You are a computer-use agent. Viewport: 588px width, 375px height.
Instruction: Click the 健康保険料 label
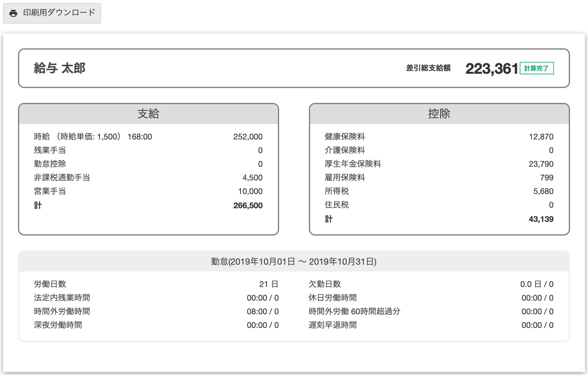pos(345,137)
